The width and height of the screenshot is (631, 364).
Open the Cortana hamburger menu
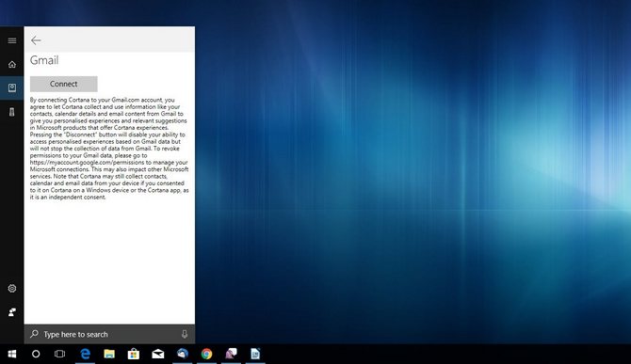click(12, 40)
